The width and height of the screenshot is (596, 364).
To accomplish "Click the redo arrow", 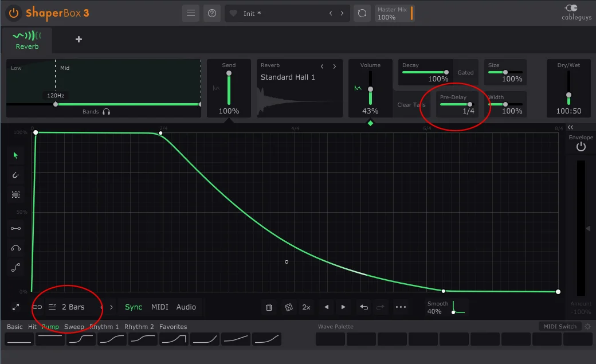I will 380,307.
